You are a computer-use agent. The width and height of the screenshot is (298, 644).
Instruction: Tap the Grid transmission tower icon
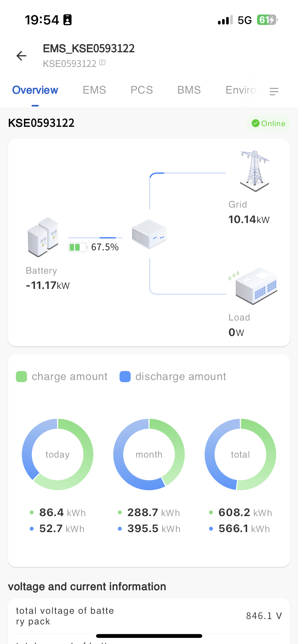(255, 171)
